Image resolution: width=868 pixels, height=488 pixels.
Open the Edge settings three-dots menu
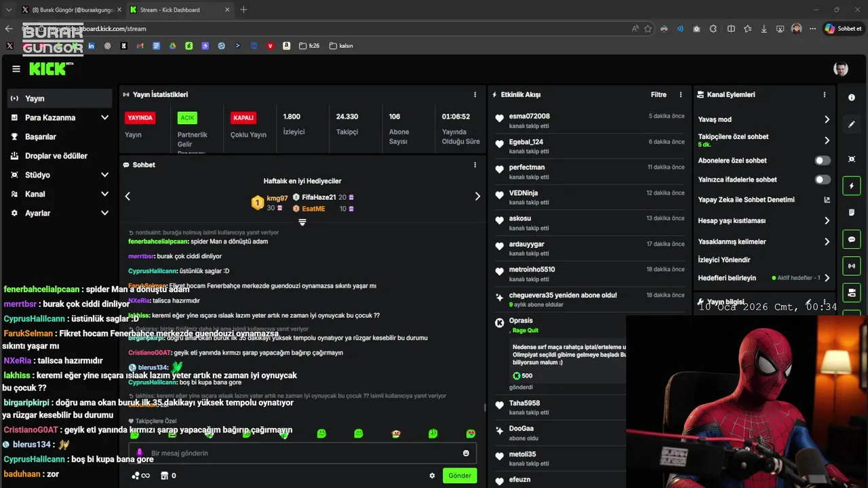pos(812,28)
